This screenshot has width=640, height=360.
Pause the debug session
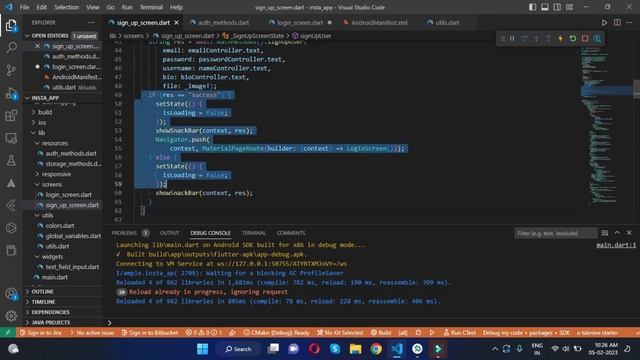tap(512, 38)
